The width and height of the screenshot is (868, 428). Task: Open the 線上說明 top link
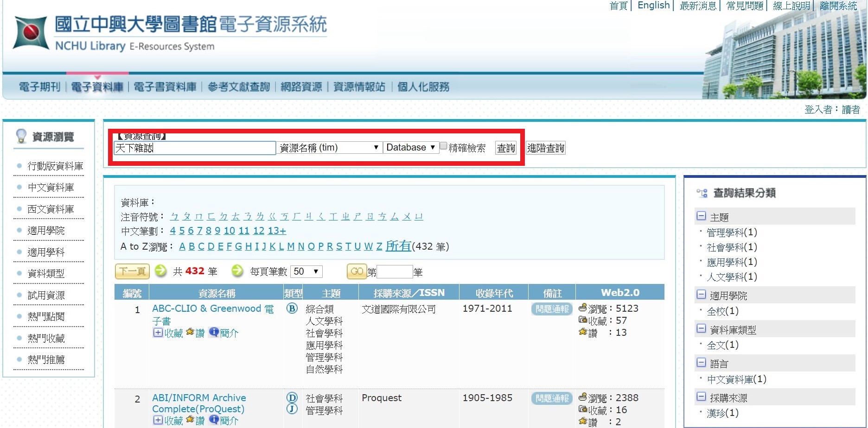point(791,6)
